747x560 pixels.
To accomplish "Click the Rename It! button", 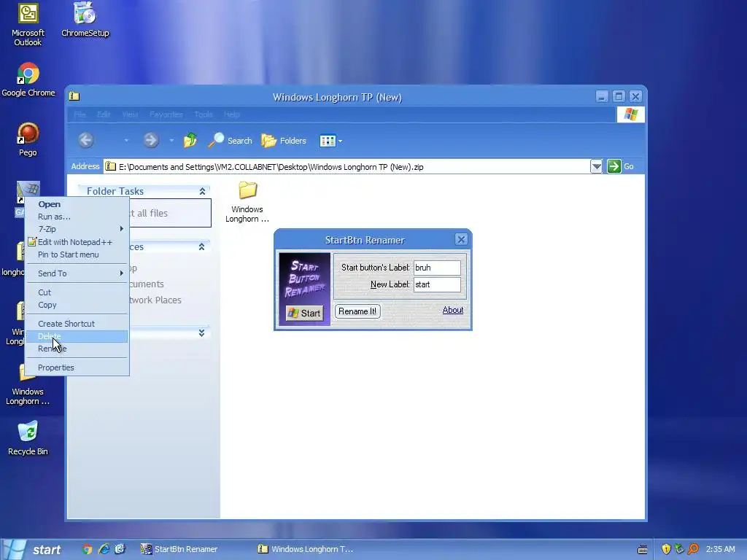I will tap(357, 311).
